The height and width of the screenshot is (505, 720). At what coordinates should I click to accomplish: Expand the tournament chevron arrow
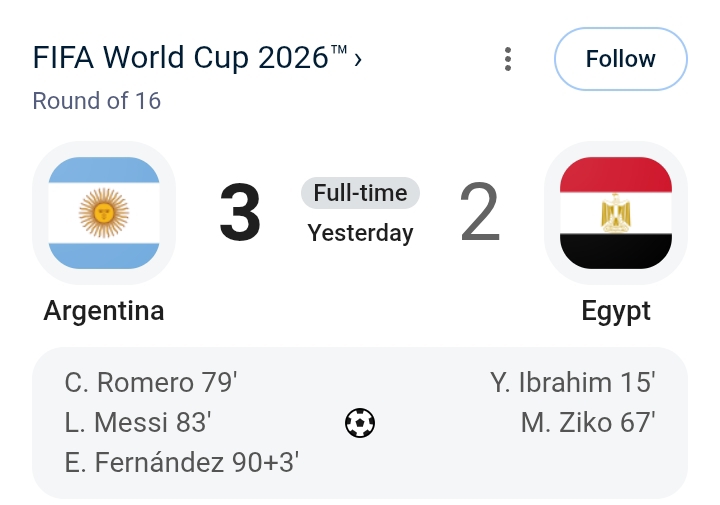pos(358,60)
